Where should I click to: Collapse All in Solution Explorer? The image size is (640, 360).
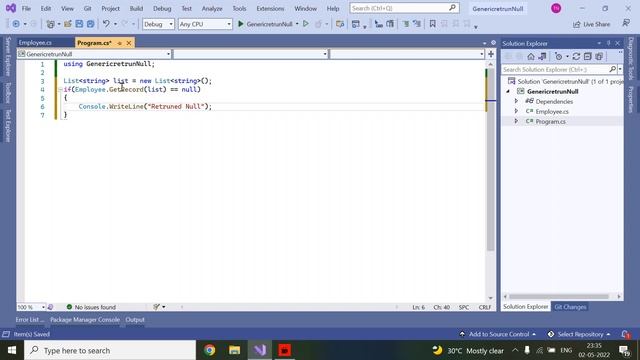(x=588, y=57)
